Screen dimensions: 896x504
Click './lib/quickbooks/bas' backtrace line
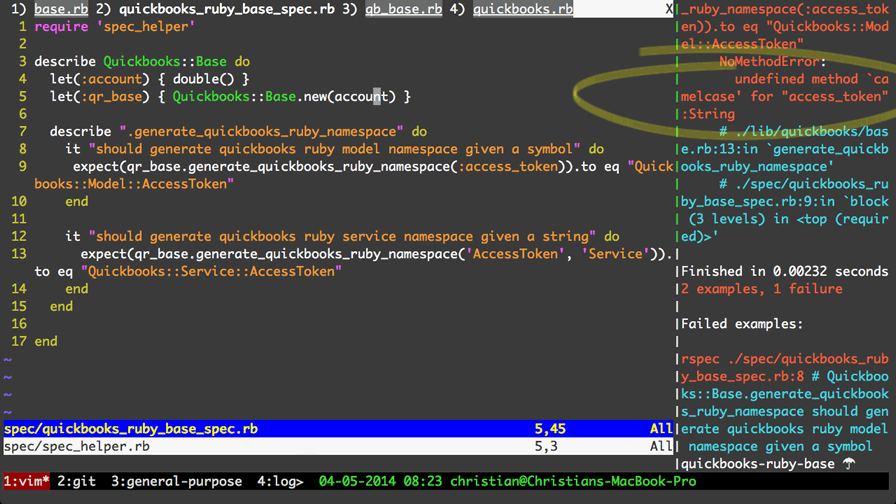coord(803,131)
